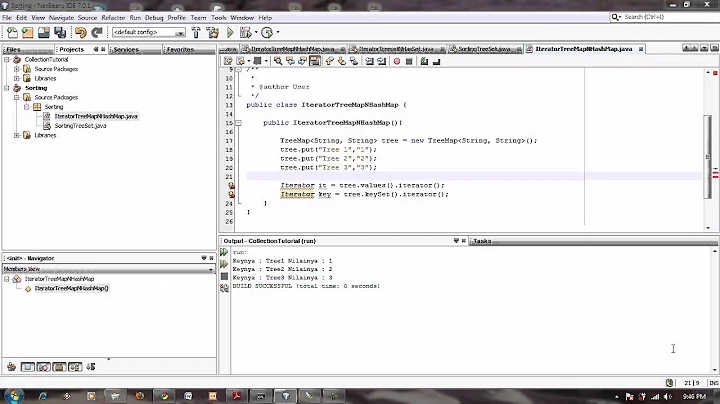The image size is (720, 404).
Task: Open Chrome from the taskbar
Action: pos(164,396)
